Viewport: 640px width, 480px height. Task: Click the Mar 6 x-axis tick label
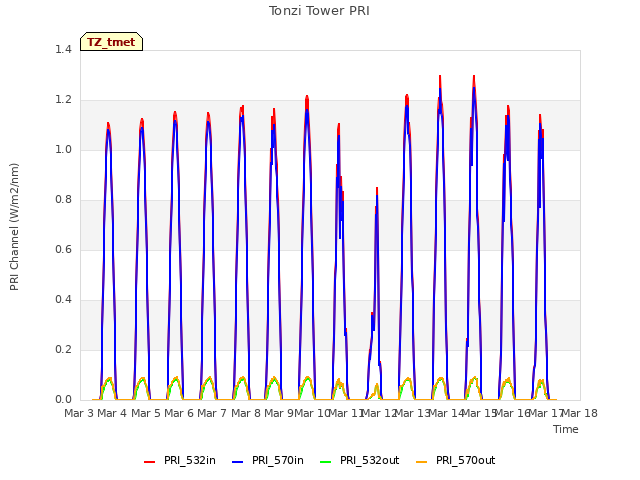point(179,413)
